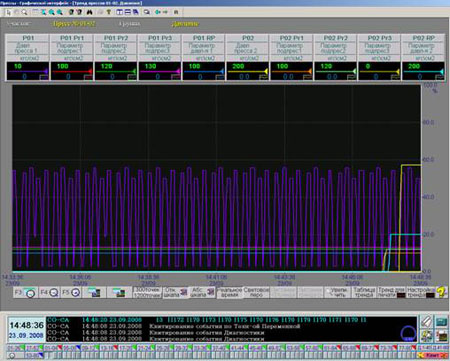Click the yellow 'Давление' label at top
Screen dimensions: 450x361
tap(185, 24)
